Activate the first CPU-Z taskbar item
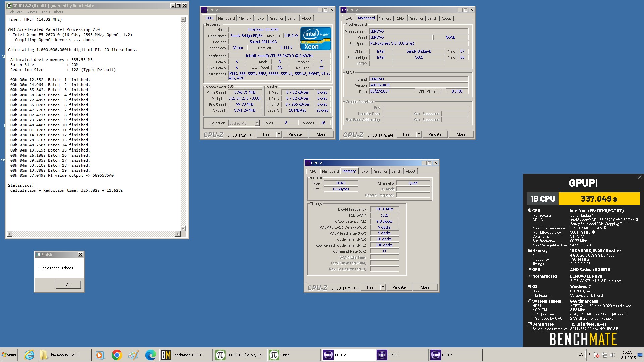Image resolution: width=644 pixels, height=362 pixels. tap(348, 355)
